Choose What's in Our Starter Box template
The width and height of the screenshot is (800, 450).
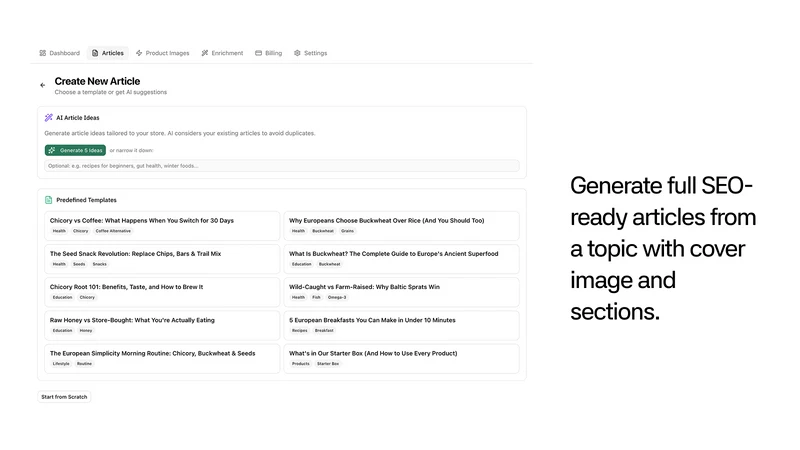[x=402, y=358]
